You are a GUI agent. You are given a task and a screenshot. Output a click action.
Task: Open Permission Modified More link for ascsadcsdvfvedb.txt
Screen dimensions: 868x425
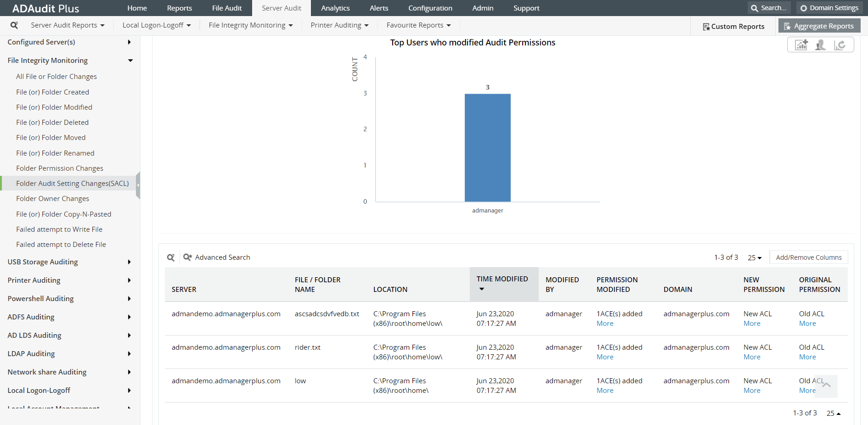605,324
